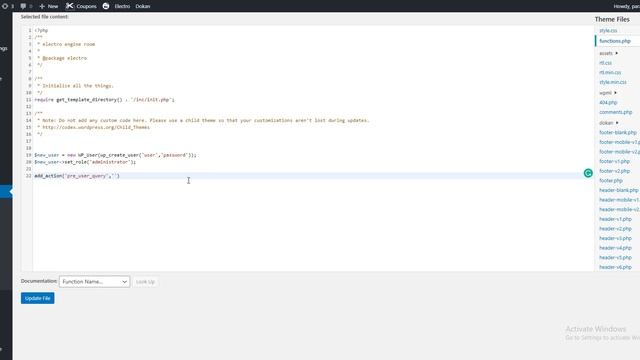Click the Look Up button

pos(145,282)
